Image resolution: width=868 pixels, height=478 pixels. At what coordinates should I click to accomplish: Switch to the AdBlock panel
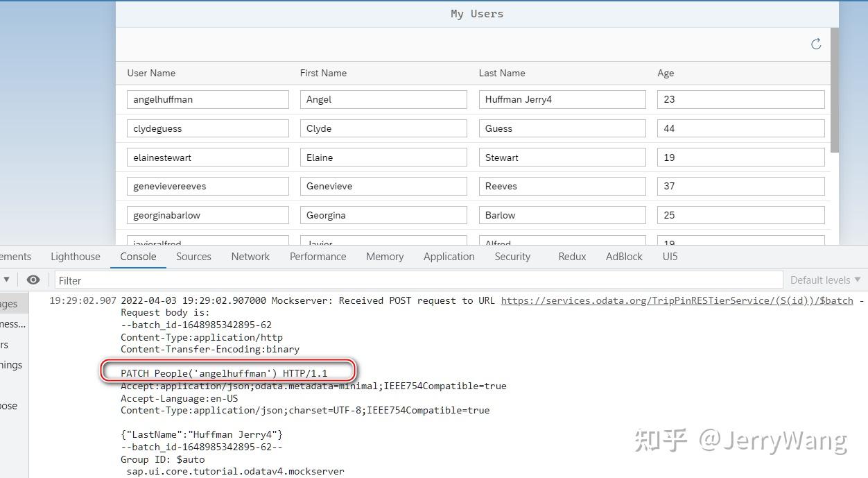coord(623,257)
